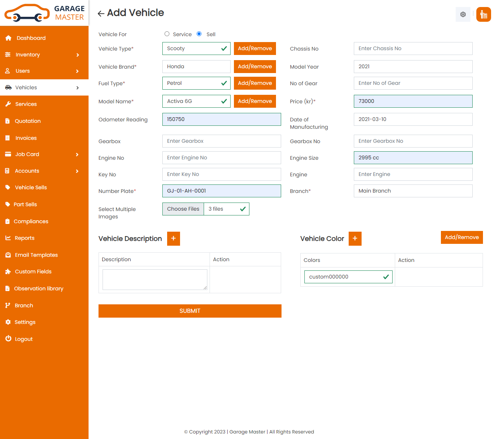Click the Dashboard home icon in sidebar
The width and height of the screenshot is (504, 439).
click(8, 38)
